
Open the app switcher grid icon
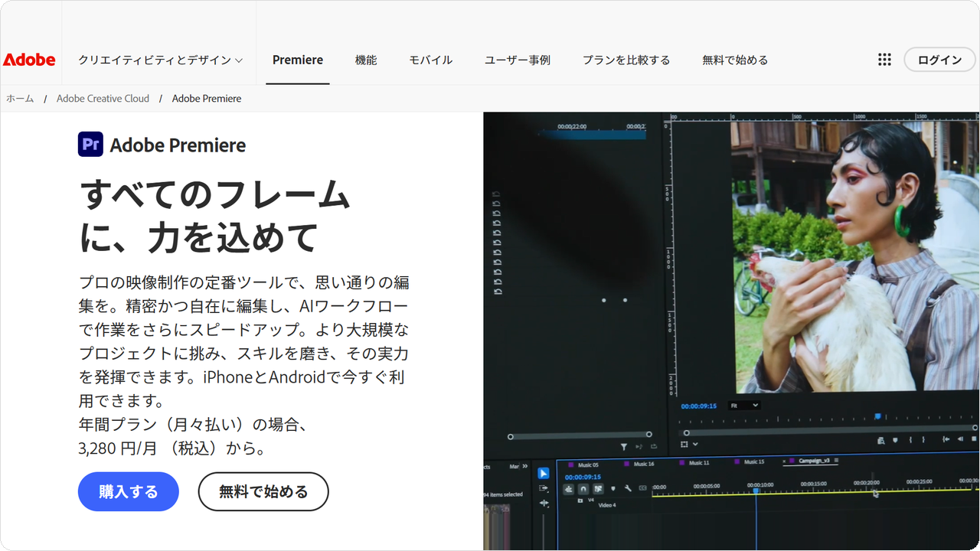(x=884, y=60)
